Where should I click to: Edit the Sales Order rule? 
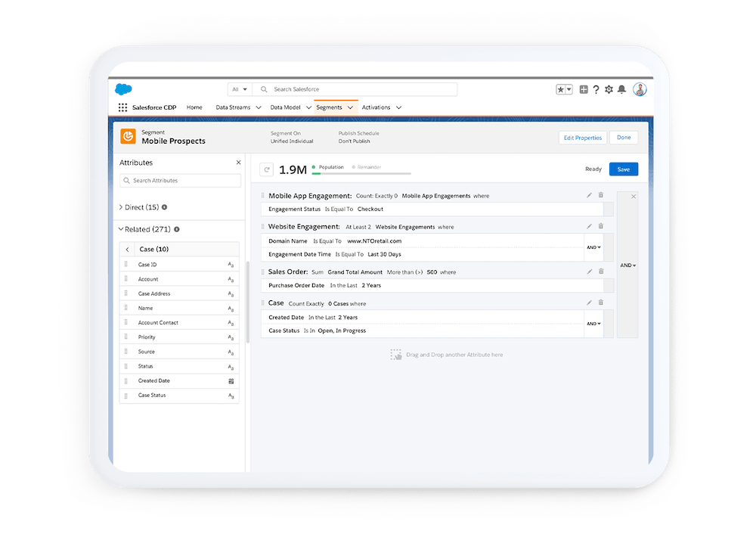(x=589, y=272)
